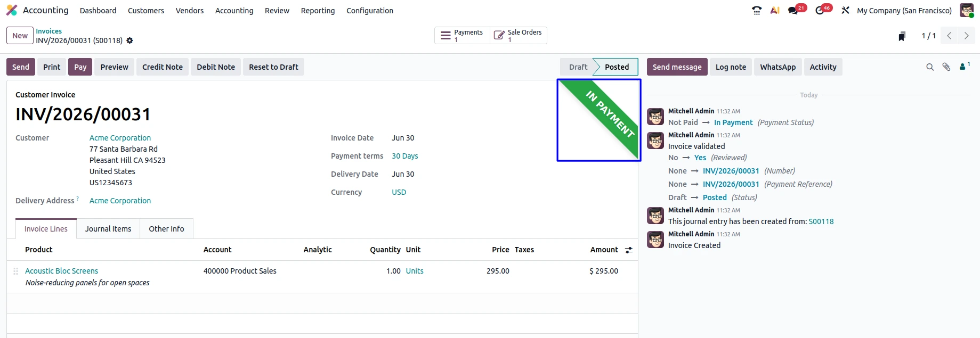The image size is (980, 338).
Task: Create a Debit Note
Action: pos(216,67)
